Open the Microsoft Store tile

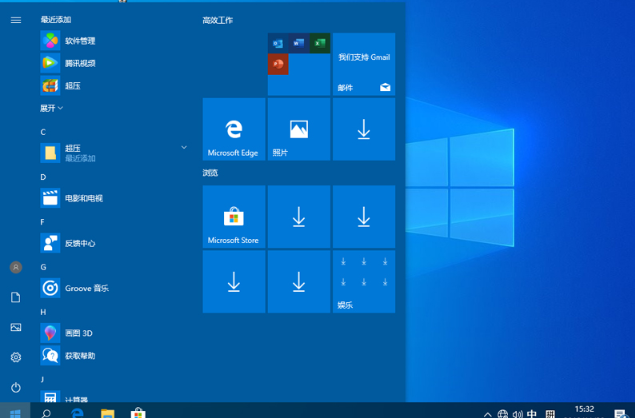(x=234, y=217)
